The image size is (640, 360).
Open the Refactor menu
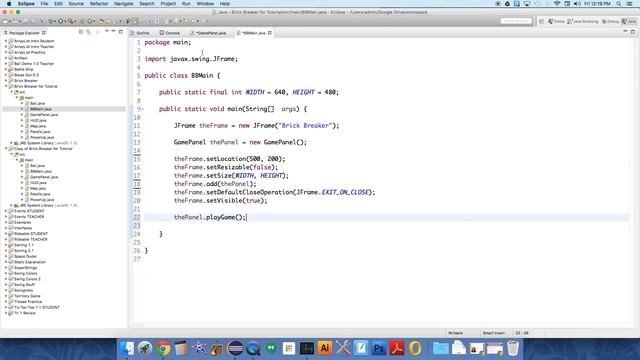point(99,4)
